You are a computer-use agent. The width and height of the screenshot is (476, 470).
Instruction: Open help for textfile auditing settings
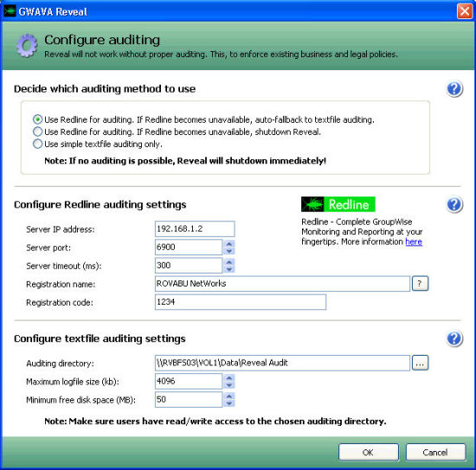click(454, 338)
